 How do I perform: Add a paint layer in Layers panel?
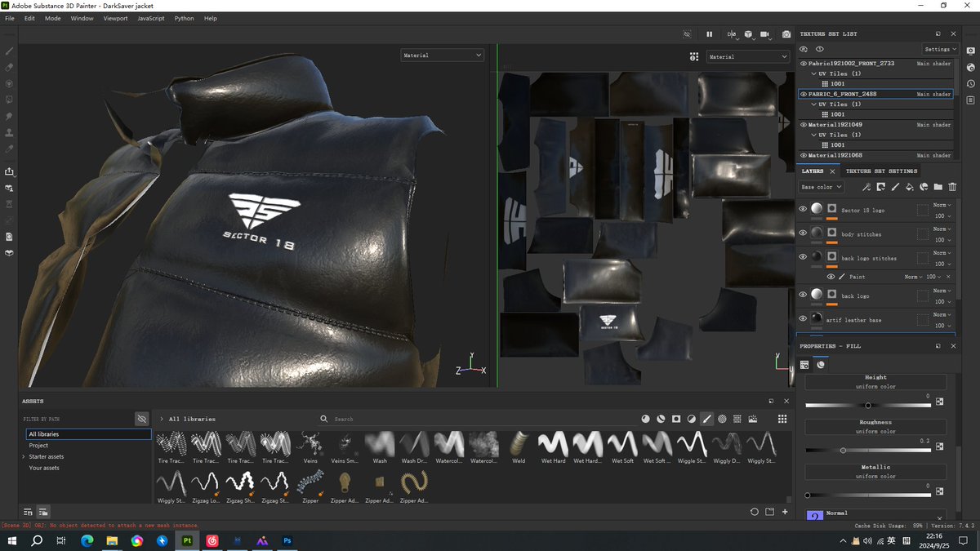click(895, 187)
